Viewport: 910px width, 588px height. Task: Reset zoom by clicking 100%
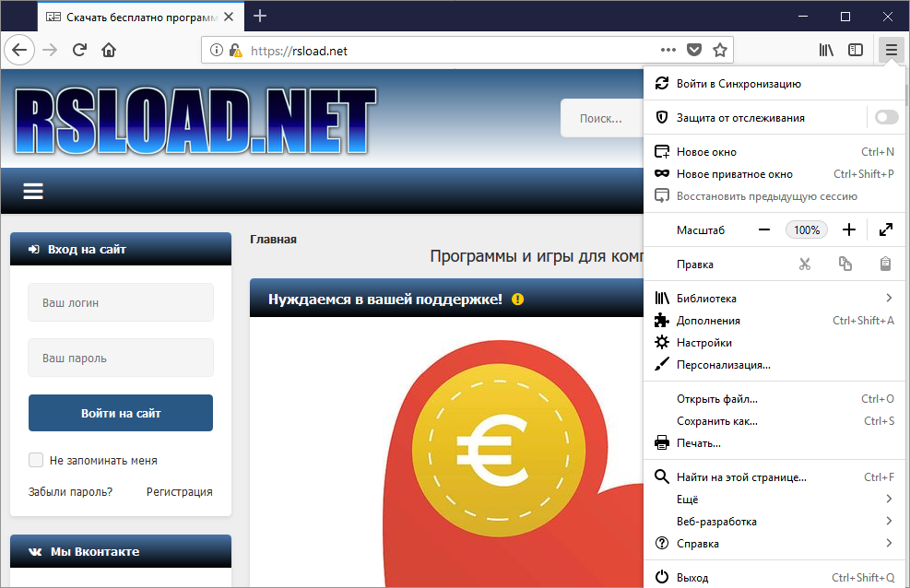(807, 230)
